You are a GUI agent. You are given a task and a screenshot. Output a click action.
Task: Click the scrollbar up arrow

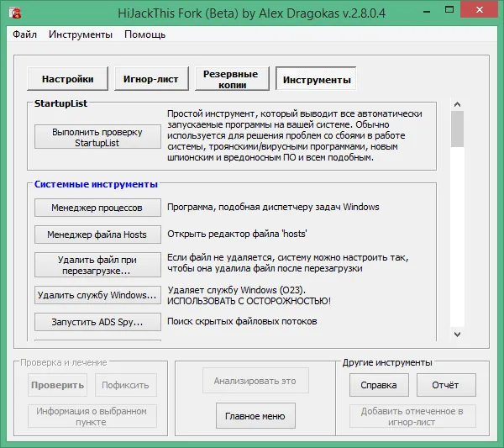(458, 104)
